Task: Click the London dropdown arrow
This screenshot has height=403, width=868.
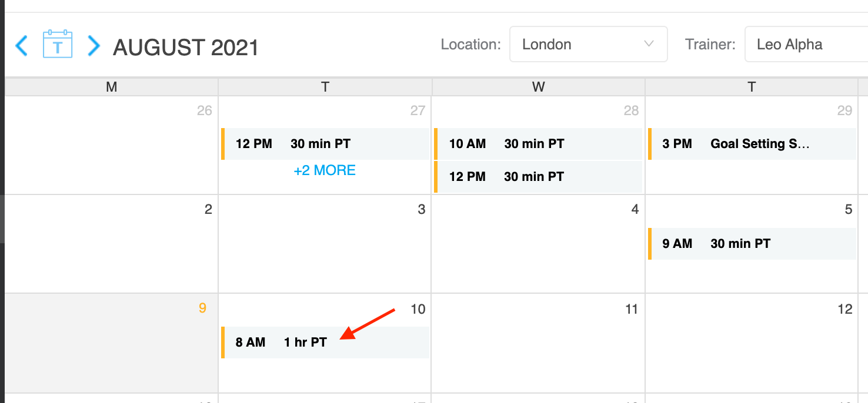Action: click(649, 44)
